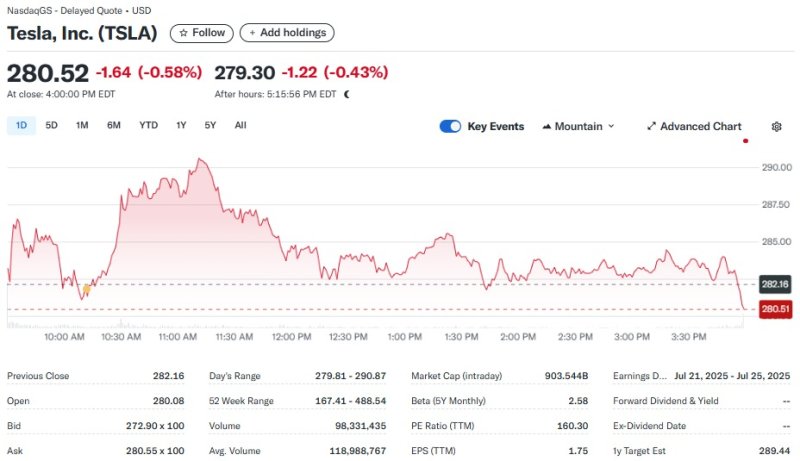Image resolution: width=800 pixels, height=461 pixels.
Task: Select the All time range tab
Action: pyautogui.click(x=240, y=125)
